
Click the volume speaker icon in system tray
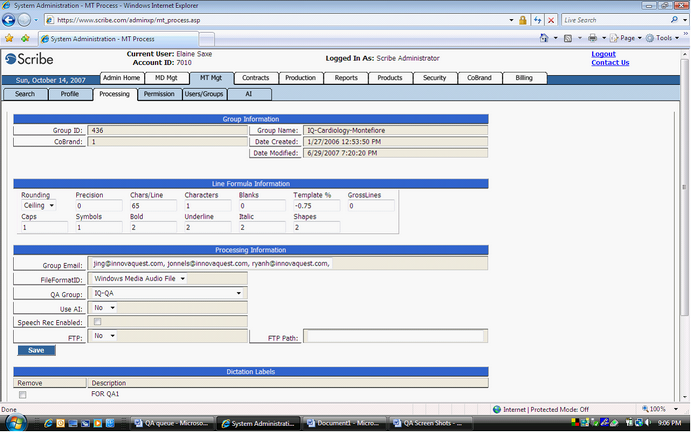648,422
